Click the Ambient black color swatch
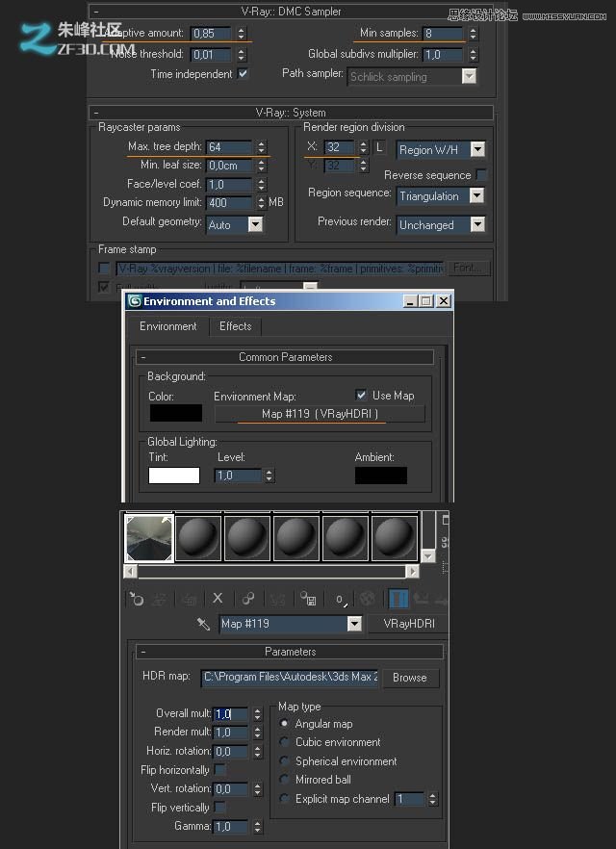Viewport: 616px width, 849px height. (381, 476)
